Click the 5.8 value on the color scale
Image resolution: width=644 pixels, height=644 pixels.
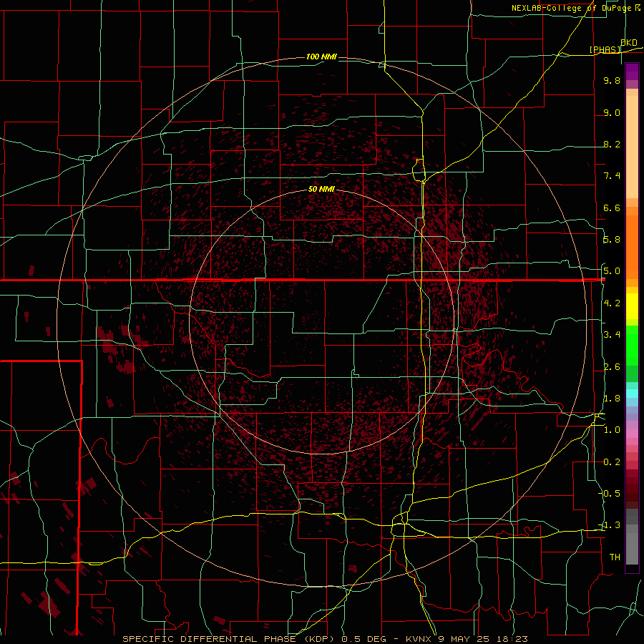(x=612, y=240)
